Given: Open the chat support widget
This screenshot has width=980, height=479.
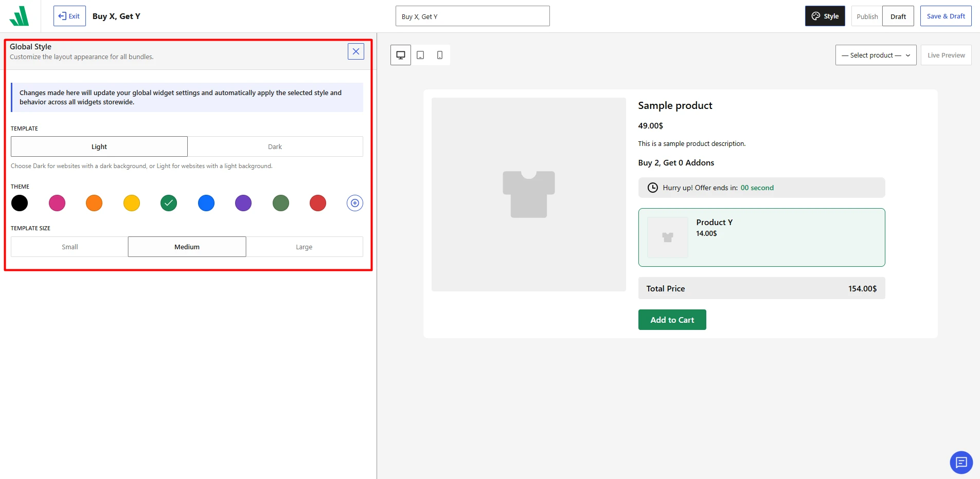Looking at the screenshot, I should pos(961,463).
